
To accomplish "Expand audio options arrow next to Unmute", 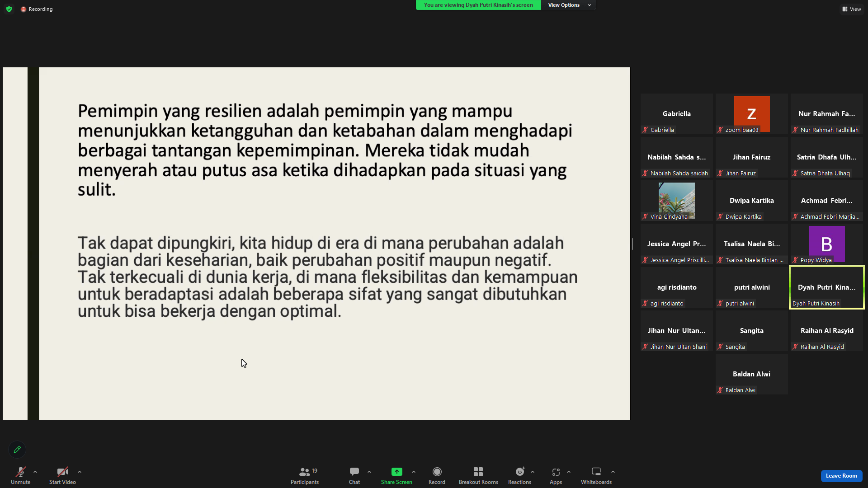I will coord(35,472).
